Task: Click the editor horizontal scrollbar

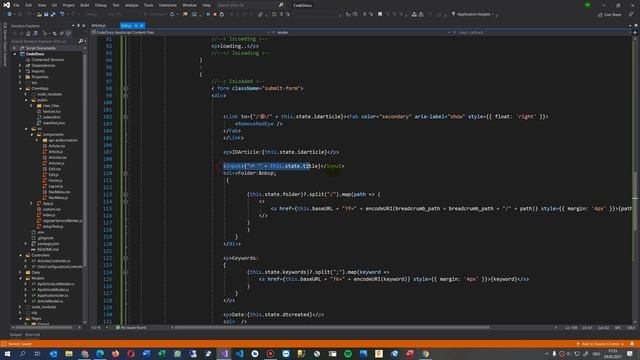Action: [x=331, y=327]
